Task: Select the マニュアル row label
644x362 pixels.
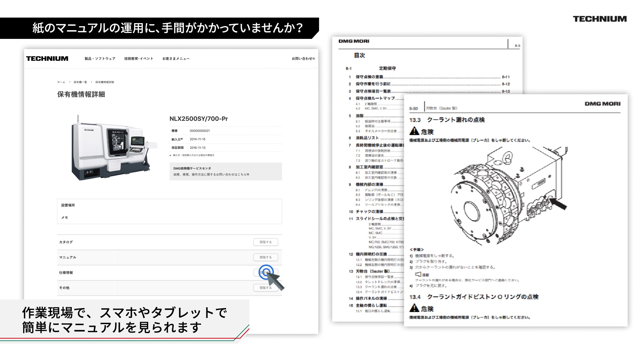Action: point(67,257)
